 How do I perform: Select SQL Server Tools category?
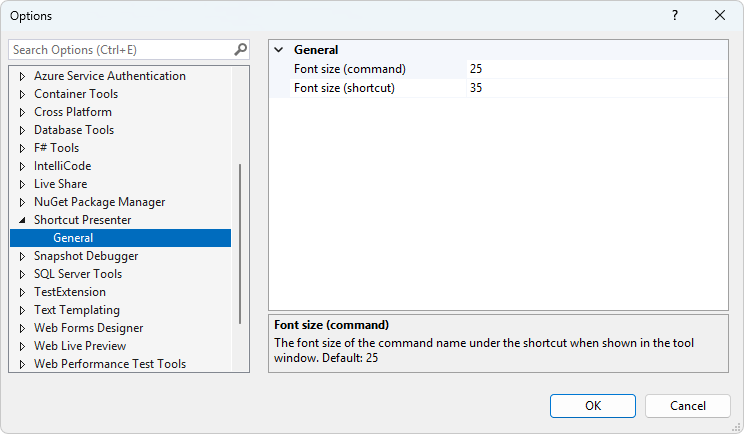(x=78, y=274)
